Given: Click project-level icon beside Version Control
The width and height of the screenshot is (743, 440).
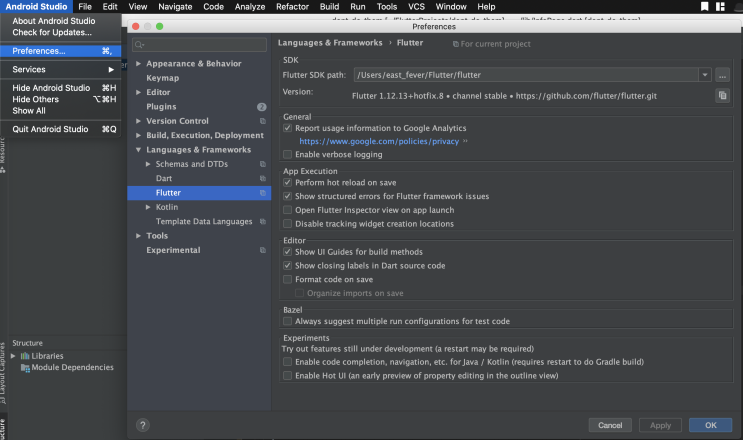Looking at the screenshot, I should pos(263,121).
